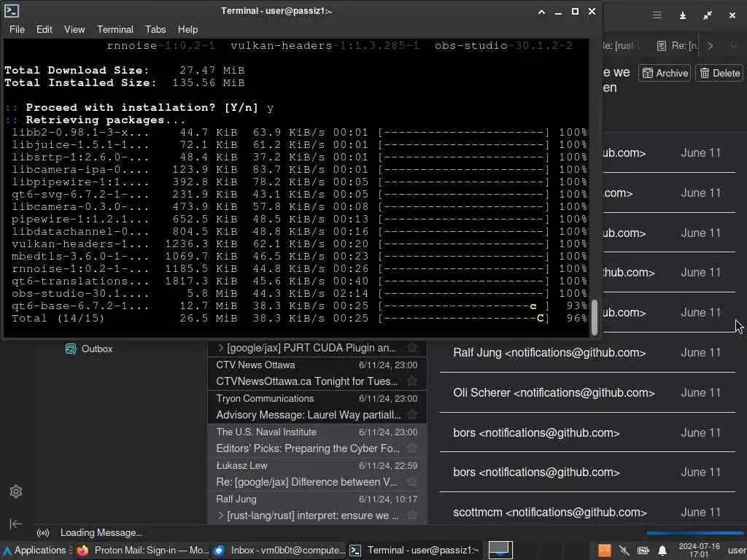Roll up the Terminal window with caret button
747x560 pixels.
tap(542, 12)
